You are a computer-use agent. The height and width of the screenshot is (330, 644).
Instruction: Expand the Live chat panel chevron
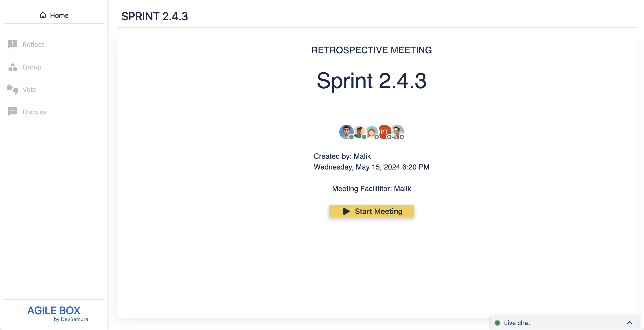630,323
